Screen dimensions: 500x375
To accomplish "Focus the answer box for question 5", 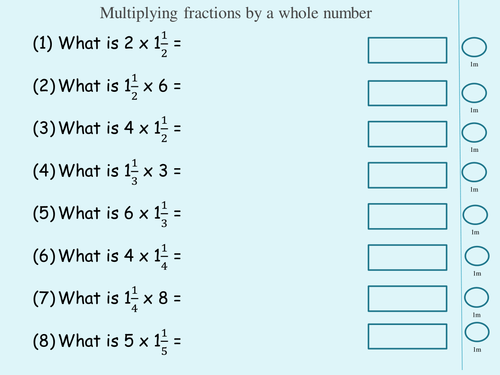I will click(407, 217).
